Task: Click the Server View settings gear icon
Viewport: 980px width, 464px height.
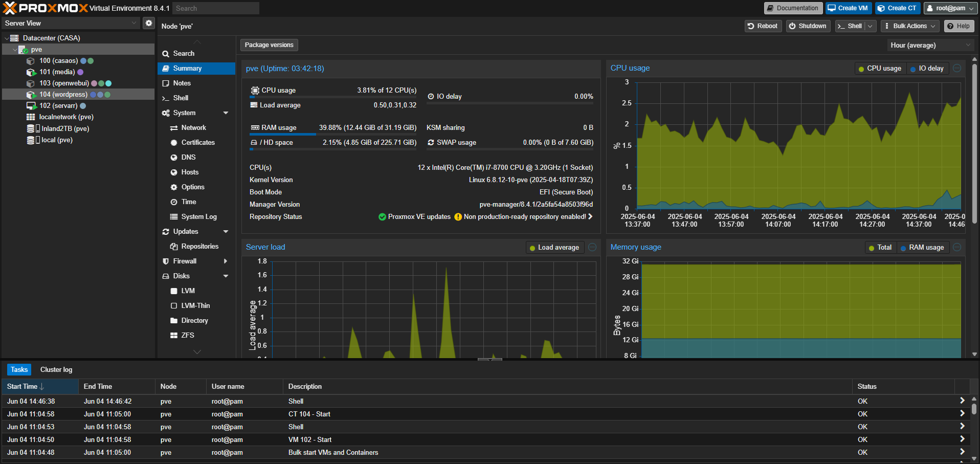Action: (x=148, y=23)
